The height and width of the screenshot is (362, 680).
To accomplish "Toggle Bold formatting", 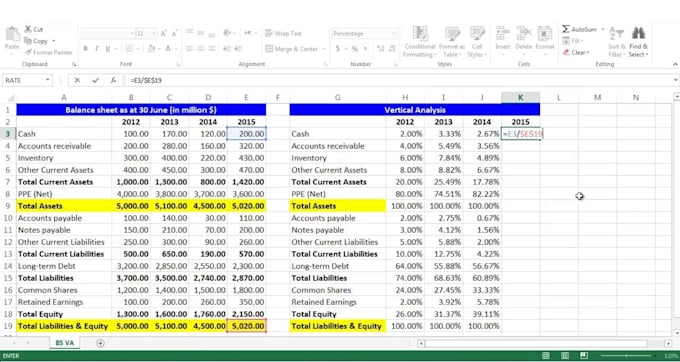I will [86, 49].
